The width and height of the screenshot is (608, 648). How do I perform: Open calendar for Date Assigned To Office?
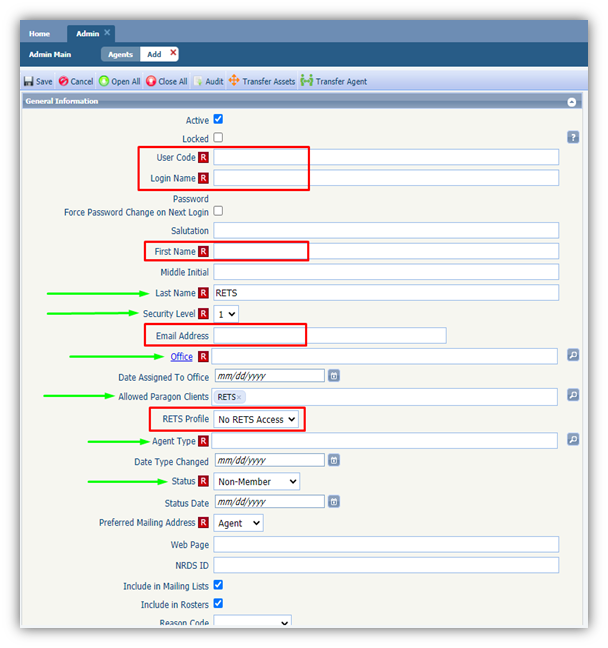point(334,376)
